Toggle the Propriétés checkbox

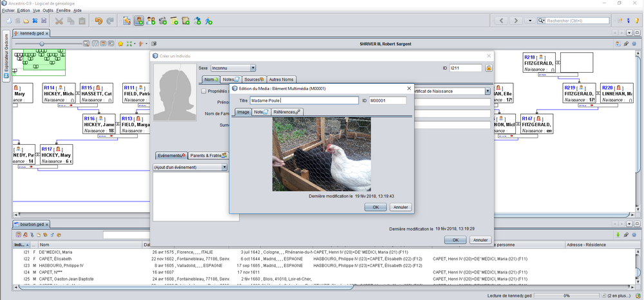coord(204,91)
